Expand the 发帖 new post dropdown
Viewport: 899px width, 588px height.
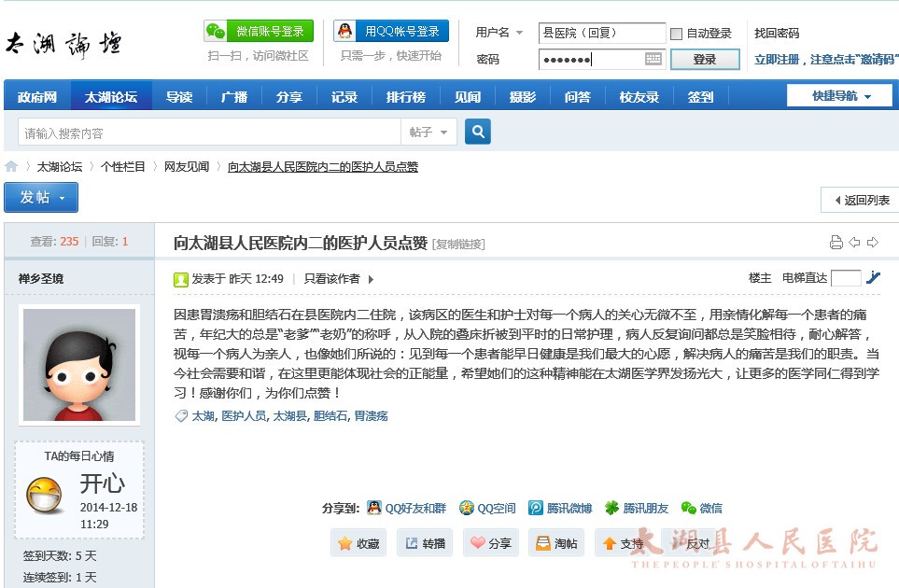(x=41, y=198)
